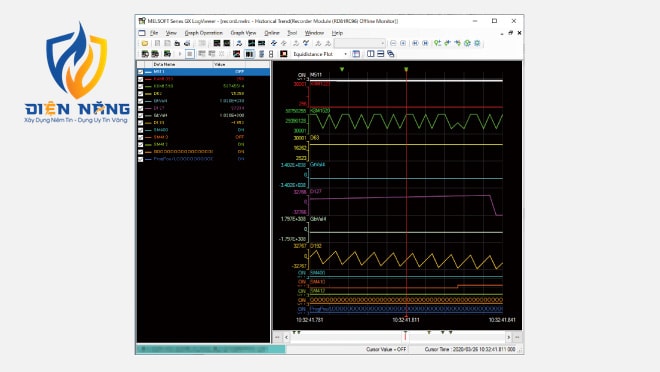This screenshot has height=372, width=660.
Task: Click the D192 label in the graph
Action: tap(316, 246)
